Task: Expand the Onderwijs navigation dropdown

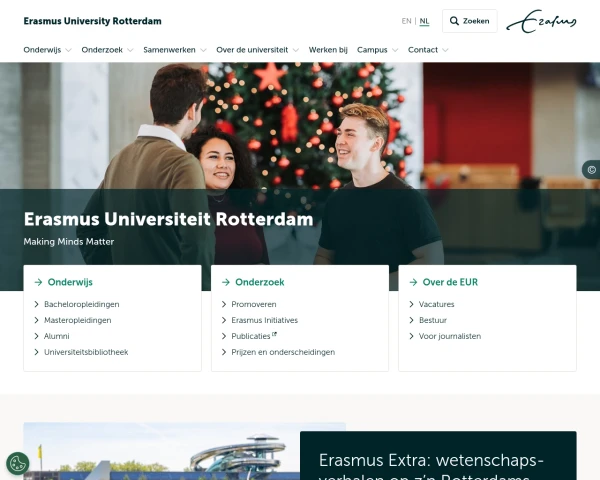Action: tap(68, 50)
